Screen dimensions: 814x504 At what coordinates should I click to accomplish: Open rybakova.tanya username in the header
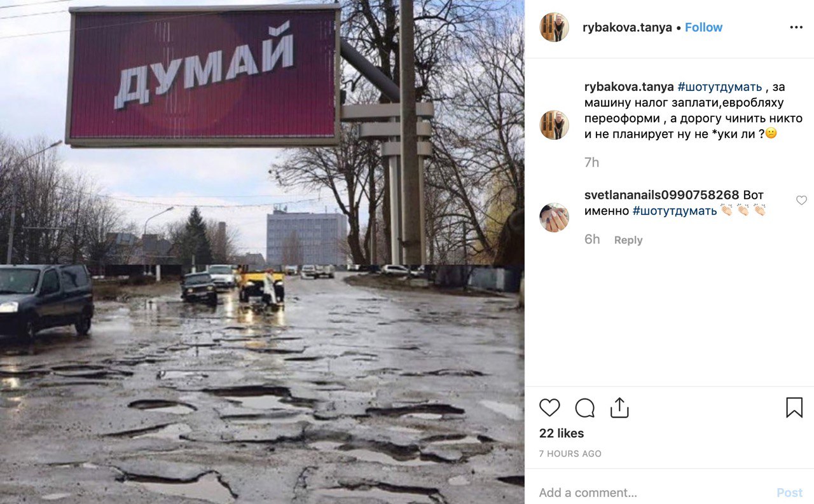[627, 27]
